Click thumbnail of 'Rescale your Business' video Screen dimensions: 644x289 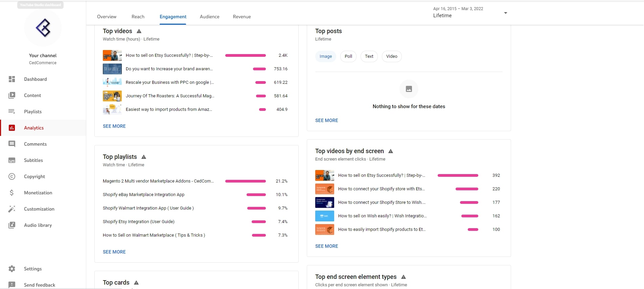[x=112, y=82]
